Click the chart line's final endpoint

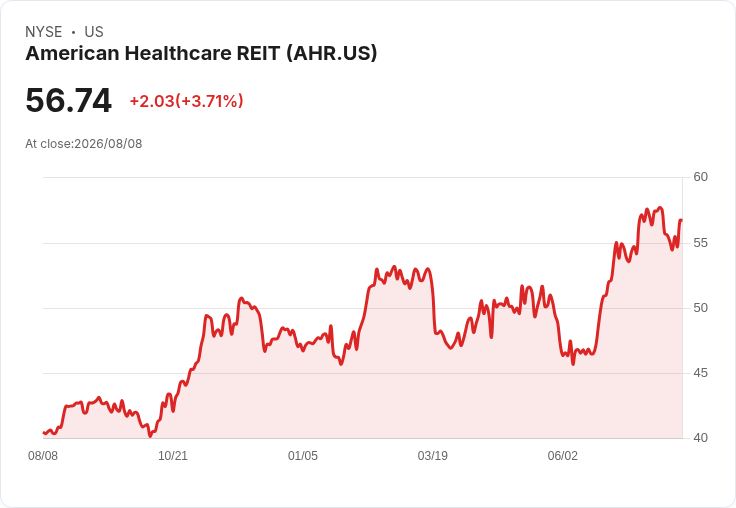681,220
